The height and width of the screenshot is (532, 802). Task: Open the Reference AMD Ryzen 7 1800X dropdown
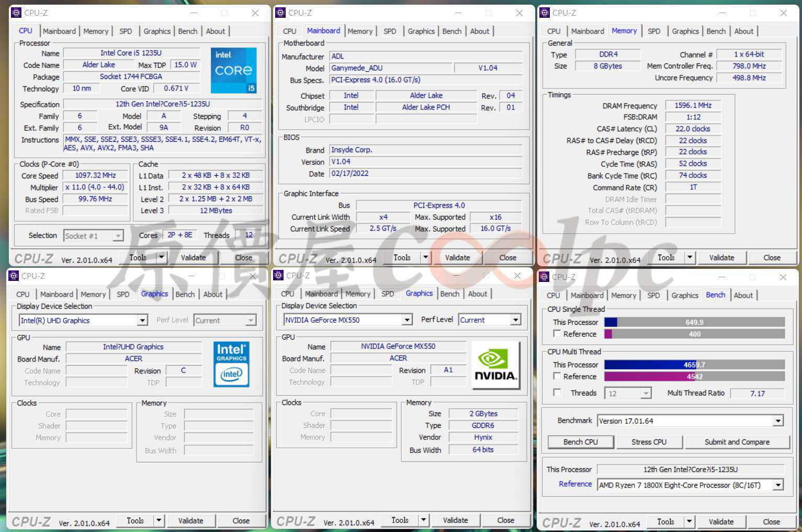pos(778,485)
